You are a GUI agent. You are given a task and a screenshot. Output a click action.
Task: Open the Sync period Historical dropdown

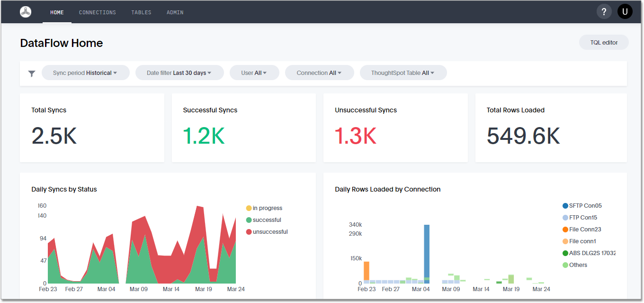point(85,73)
